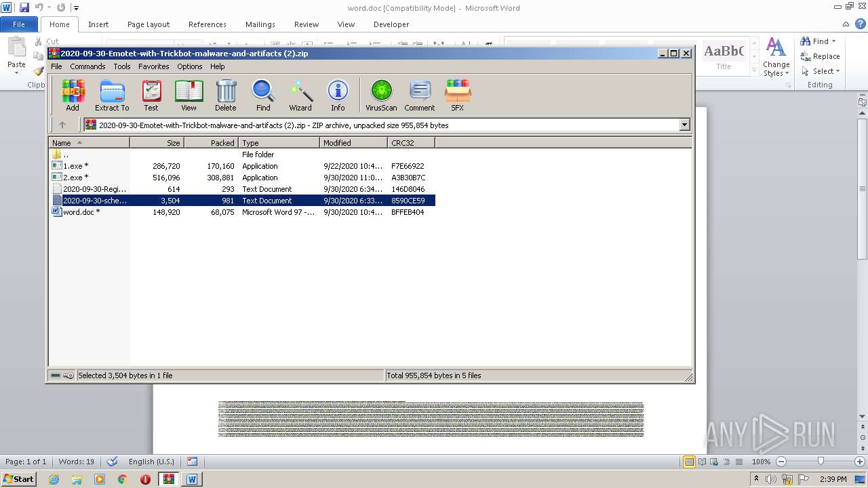This screenshot has width=868, height=488.
Task: Show hidden tray icons arrow
Action: (x=756, y=479)
